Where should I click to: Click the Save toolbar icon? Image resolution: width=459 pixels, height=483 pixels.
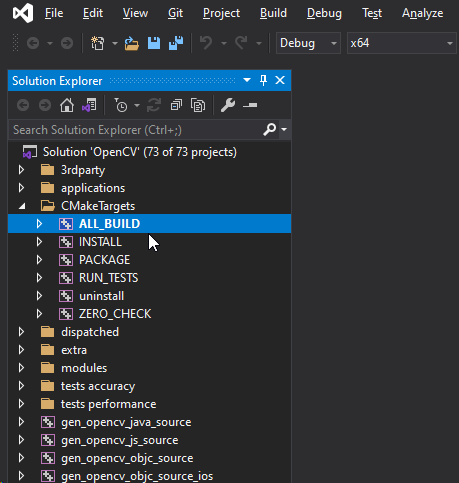(154, 43)
